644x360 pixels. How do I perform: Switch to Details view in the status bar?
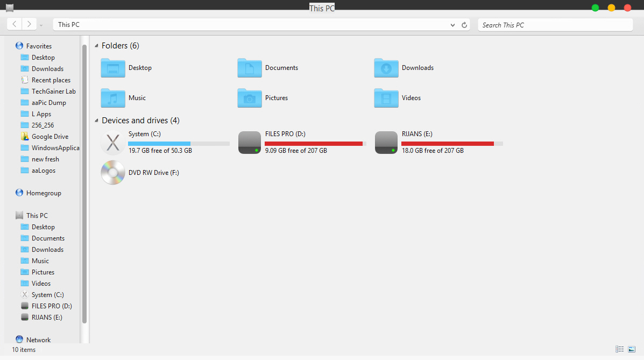tap(619, 349)
